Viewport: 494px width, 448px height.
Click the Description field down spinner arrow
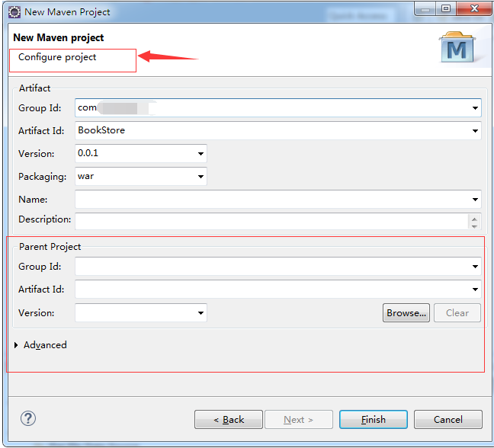pyautogui.click(x=474, y=226)
